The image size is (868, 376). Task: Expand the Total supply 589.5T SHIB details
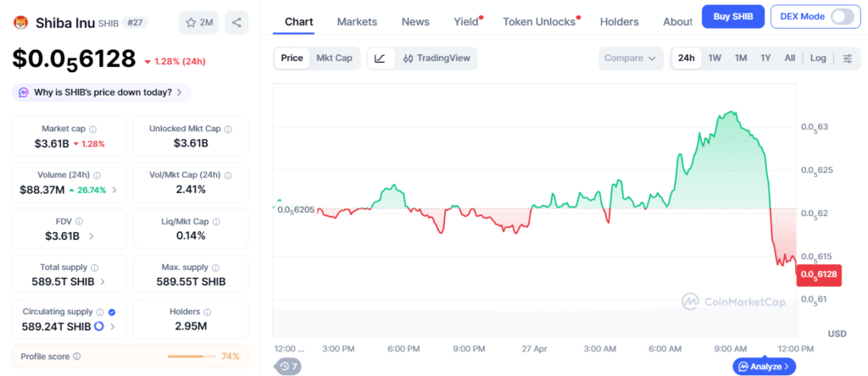click(103, 281)
